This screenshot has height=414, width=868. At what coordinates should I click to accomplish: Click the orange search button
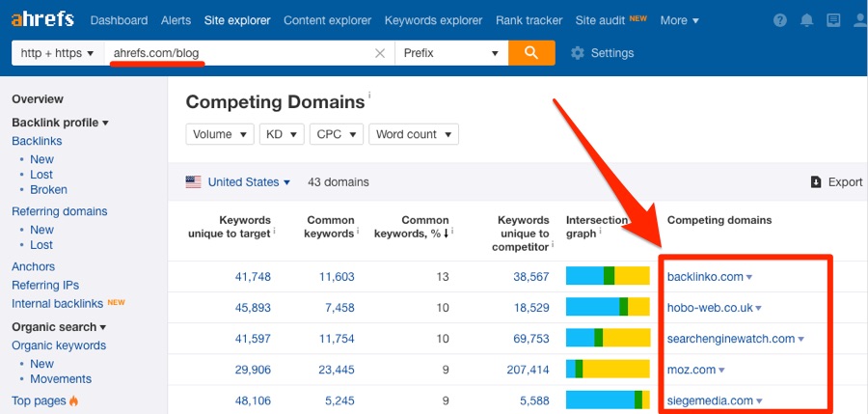531,53
